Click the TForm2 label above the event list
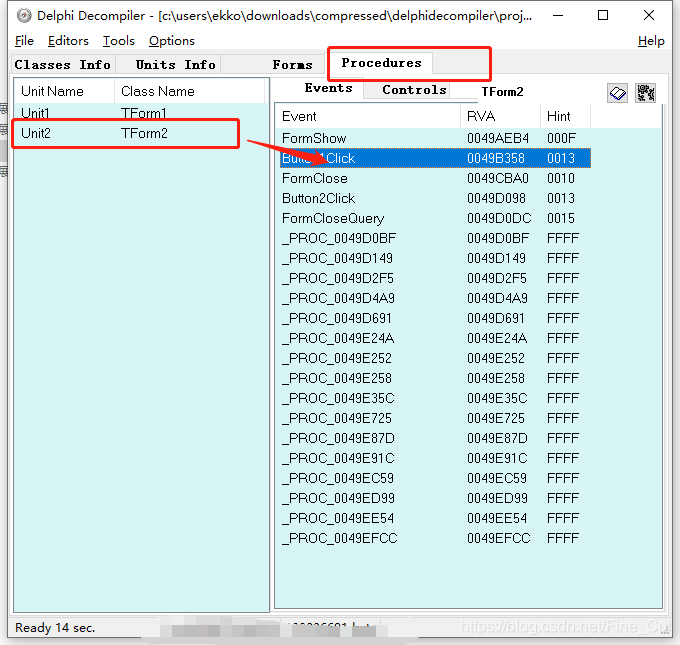Viewport: 680px width, 645px height. coord(503,92)
